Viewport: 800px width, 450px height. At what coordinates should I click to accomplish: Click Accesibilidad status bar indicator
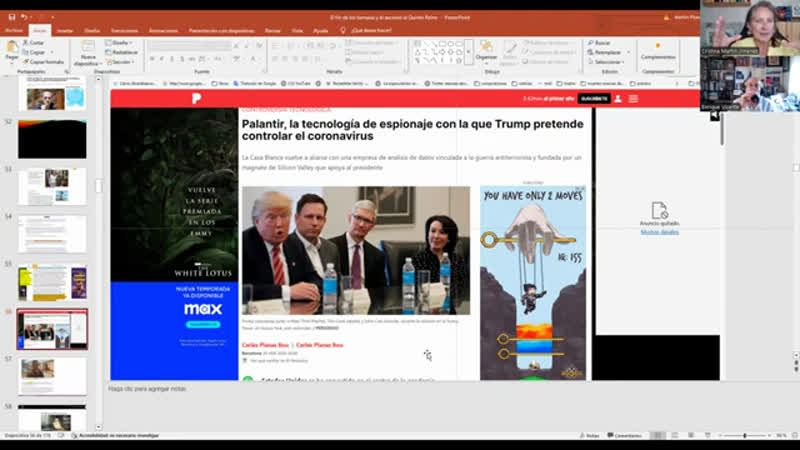click(116, 436)
